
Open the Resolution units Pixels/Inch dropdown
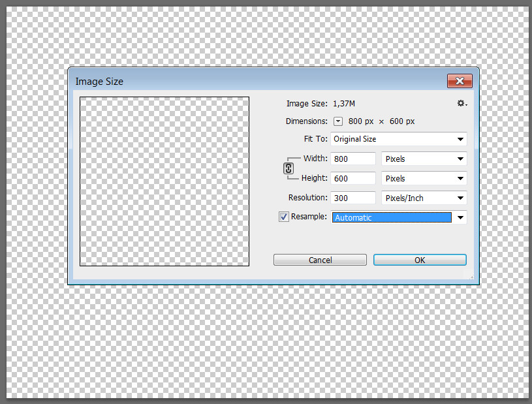coord(424,198)
